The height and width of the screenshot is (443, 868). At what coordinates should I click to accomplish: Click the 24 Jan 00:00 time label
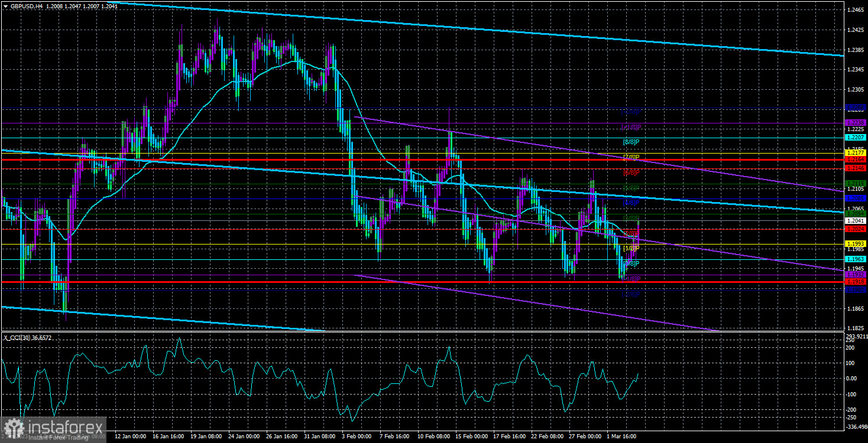coord(245,437)
